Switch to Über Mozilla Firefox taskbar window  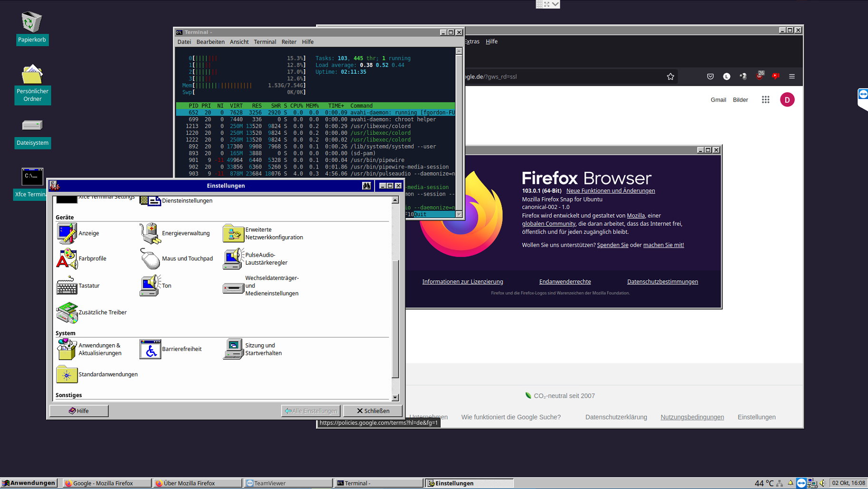click(197, 483)
